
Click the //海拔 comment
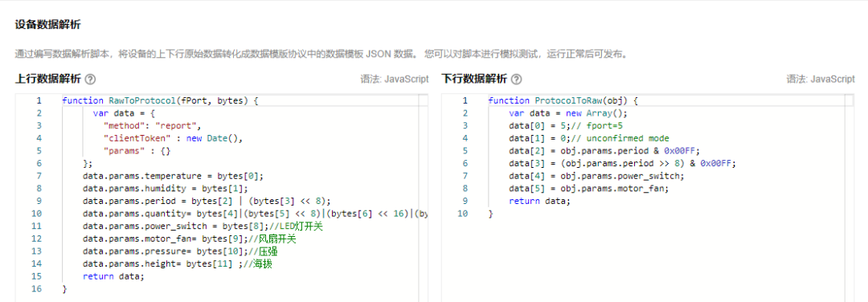point(259,263)
